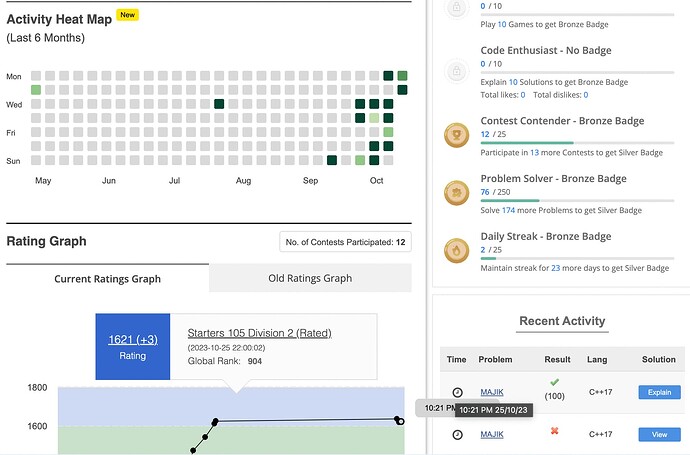Click the yellow New tag next to Activity Heat Map
This screenshot has width=690, height=455.
128,15
